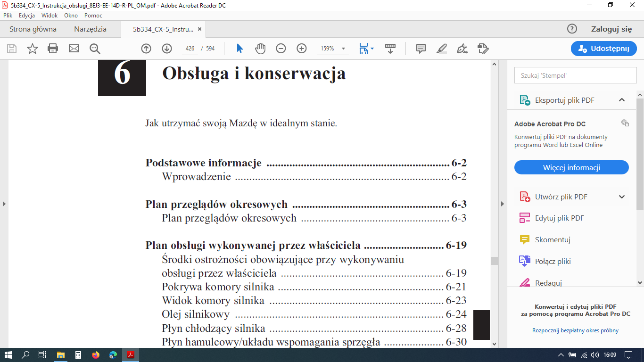
Task: Select the Hand pan tool
Action: (x=260, y=49)
